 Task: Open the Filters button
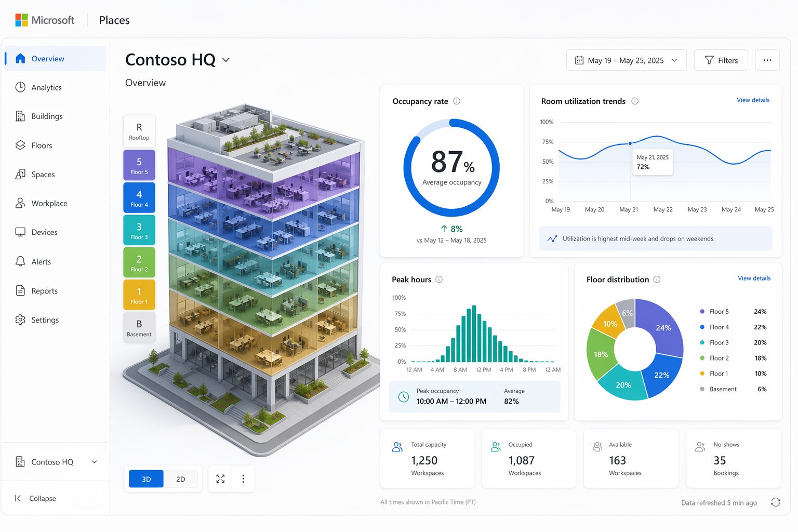click(721, 60)
